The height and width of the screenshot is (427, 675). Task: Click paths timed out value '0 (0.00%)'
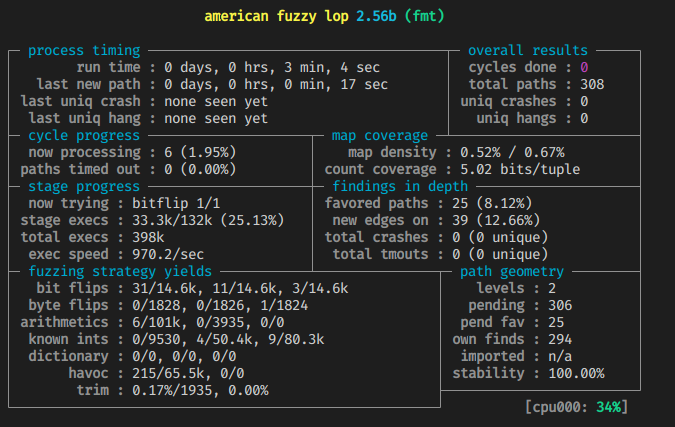[x=200, y=169]
